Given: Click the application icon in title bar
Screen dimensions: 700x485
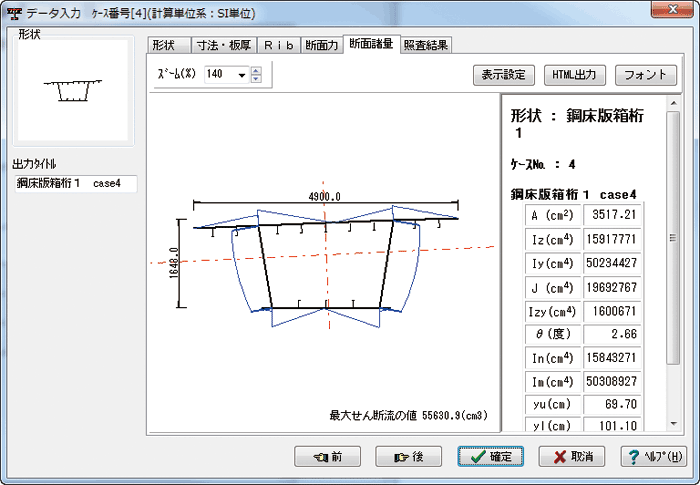Looking at the screenshot, I should (15, 13).
